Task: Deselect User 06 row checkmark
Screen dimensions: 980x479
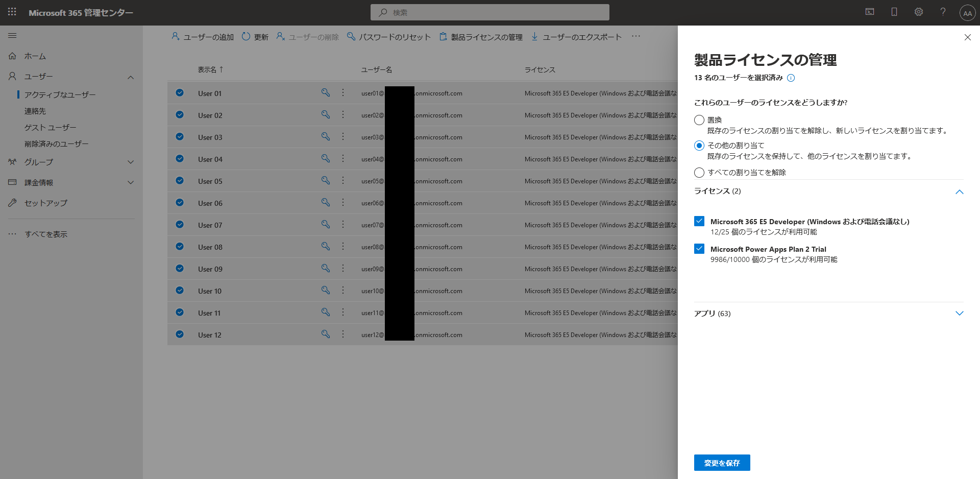Action: click(x=180, y=202)
